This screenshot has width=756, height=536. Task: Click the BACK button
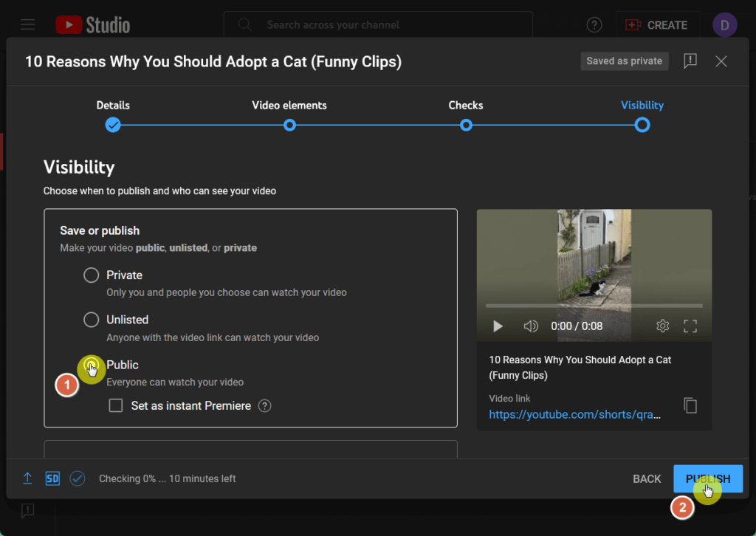pyautogui.click(x=647, y=478)
